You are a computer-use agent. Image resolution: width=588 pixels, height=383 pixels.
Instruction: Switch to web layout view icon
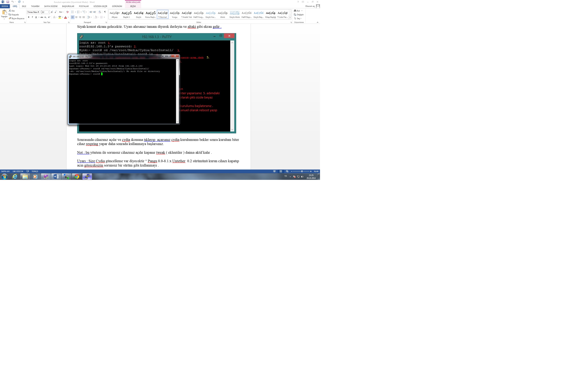[287, 171]
